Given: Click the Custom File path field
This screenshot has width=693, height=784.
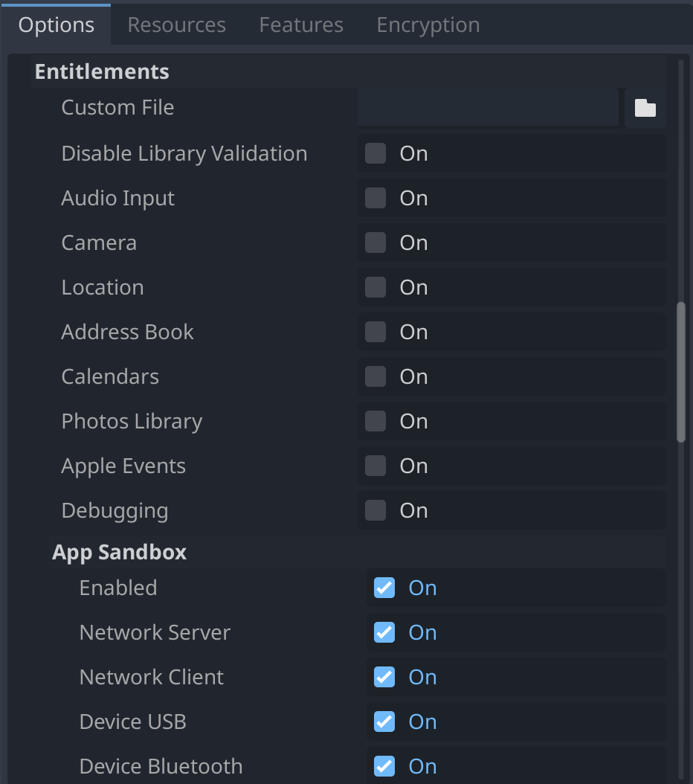Looking at the screenshot, I should point(487,107).
